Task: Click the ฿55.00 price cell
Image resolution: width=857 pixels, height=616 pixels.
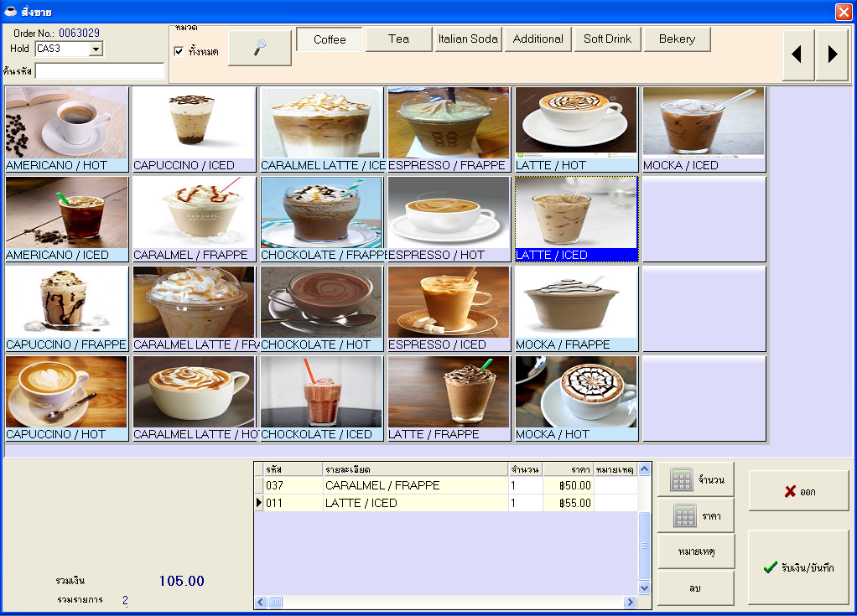Action: click(x=568, y=503)
